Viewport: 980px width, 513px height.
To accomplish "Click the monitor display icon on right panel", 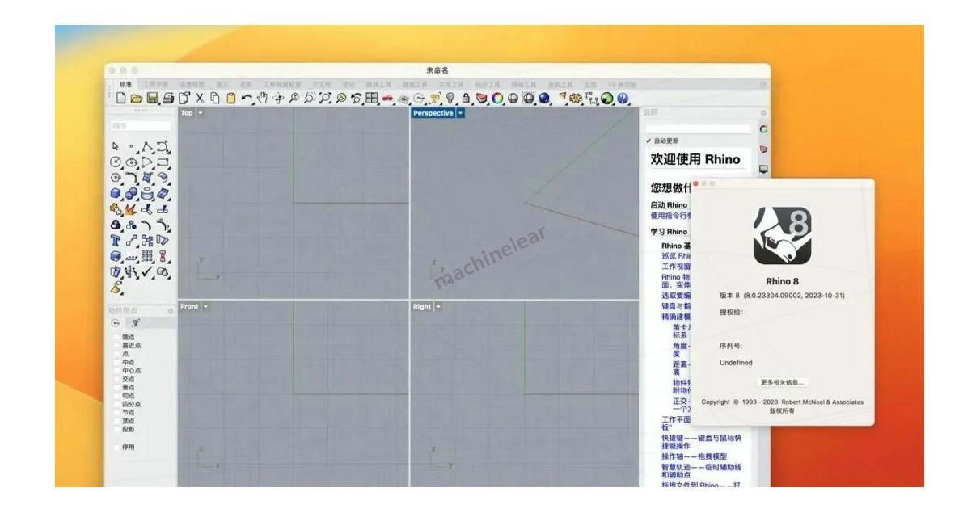I will pos(764,170).
